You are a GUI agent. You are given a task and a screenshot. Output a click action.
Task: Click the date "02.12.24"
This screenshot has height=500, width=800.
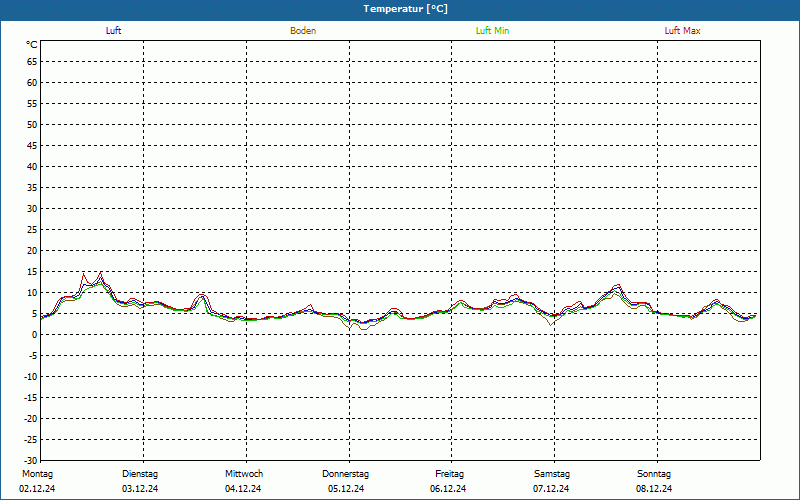pyautogui.click(x=37, y=489)
